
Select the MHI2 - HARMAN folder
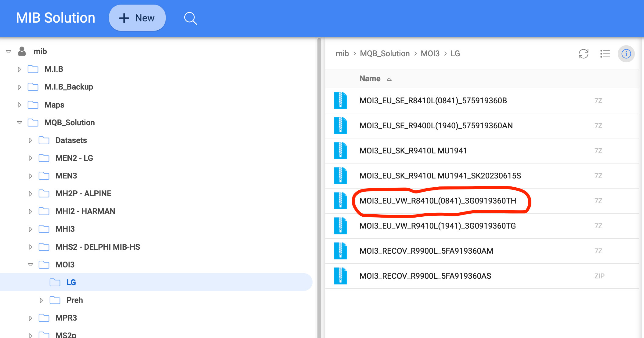(x=85, y=211)
